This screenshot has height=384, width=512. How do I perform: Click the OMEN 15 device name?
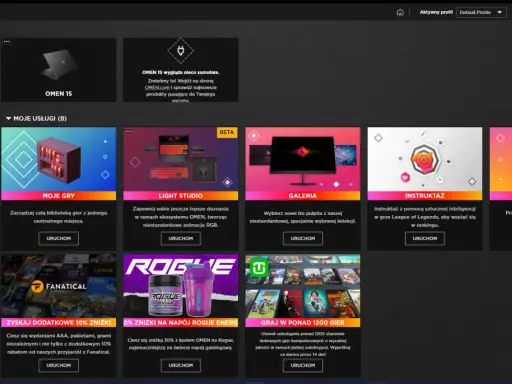click(x=59, y=94)
